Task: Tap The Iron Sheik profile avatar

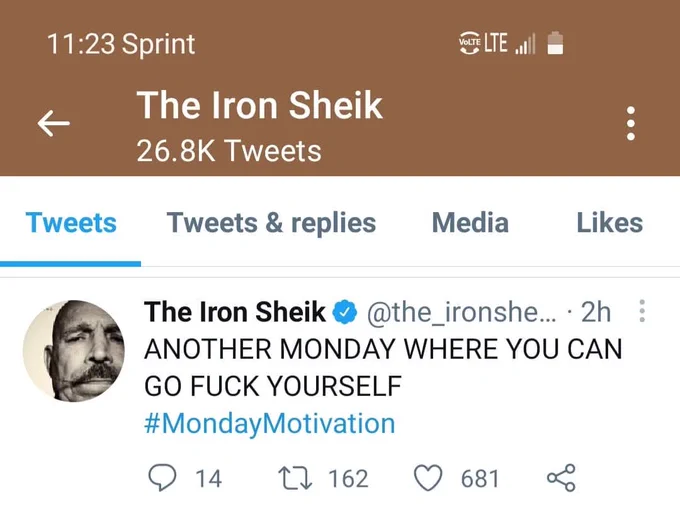Action: pos(73,351)
